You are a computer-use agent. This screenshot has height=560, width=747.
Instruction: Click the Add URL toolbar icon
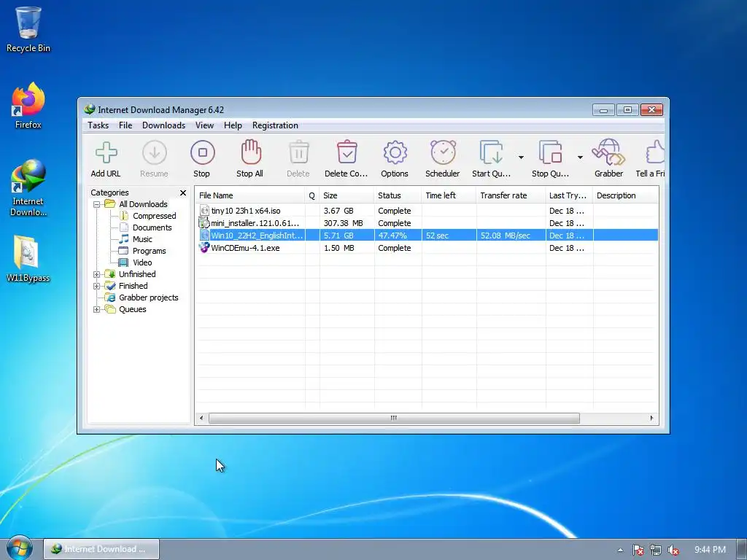point(106,153)
